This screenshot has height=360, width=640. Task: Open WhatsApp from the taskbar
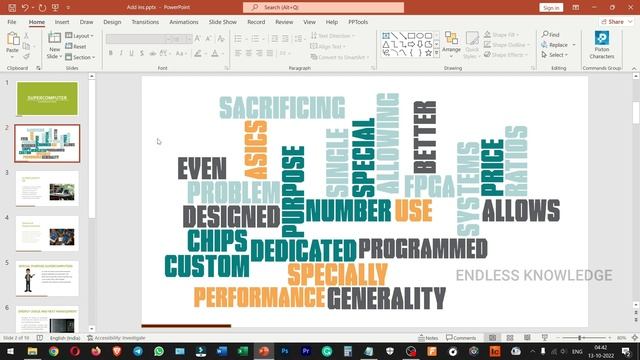[159, 351]
